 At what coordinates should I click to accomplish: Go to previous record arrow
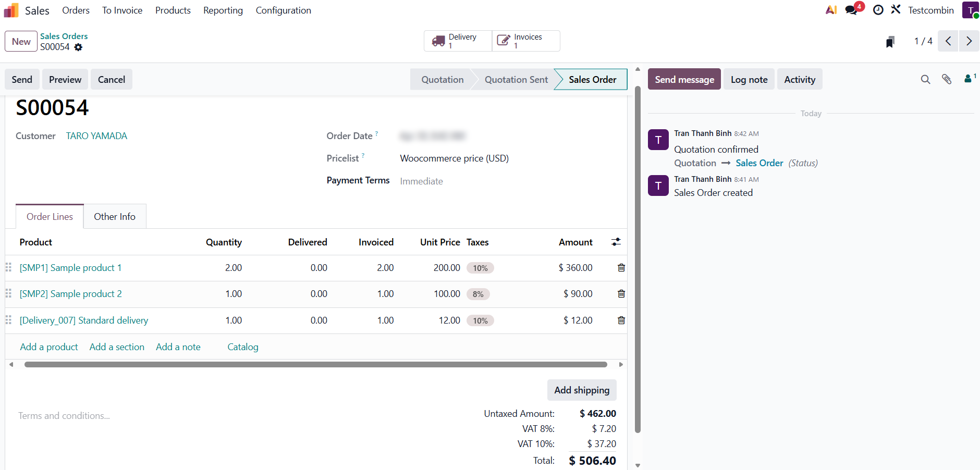948,41
